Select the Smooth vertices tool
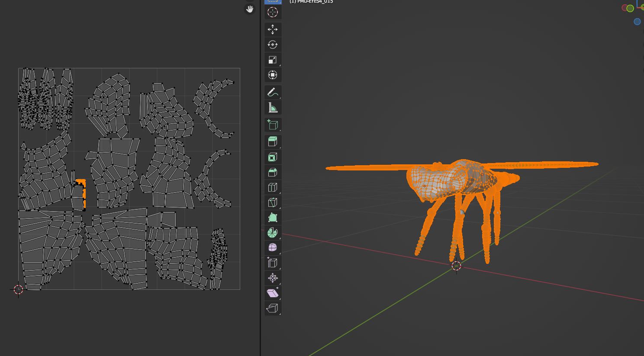644x356 pixels. click(273, 248)
